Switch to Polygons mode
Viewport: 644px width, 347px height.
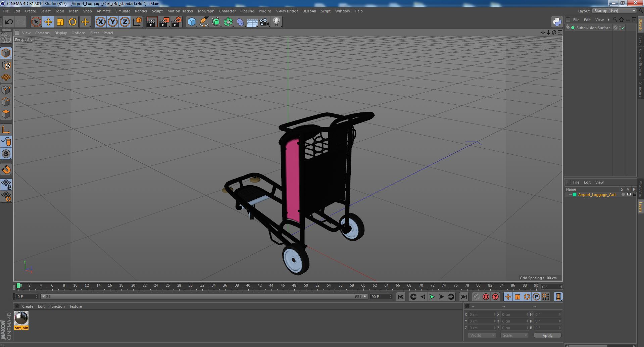tap(6, 114)
